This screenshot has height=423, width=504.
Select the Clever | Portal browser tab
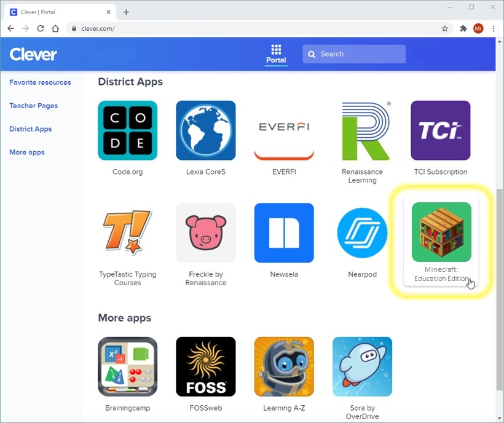coord(60,12)
